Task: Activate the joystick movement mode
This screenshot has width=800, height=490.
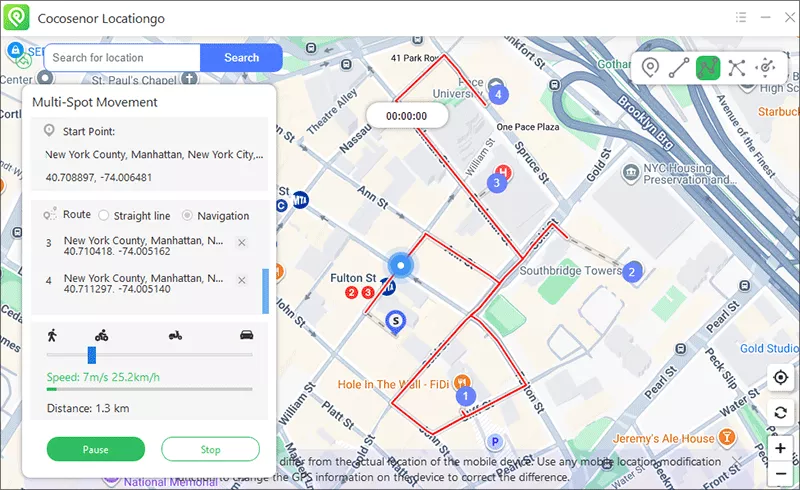Action: coord(766,68)
